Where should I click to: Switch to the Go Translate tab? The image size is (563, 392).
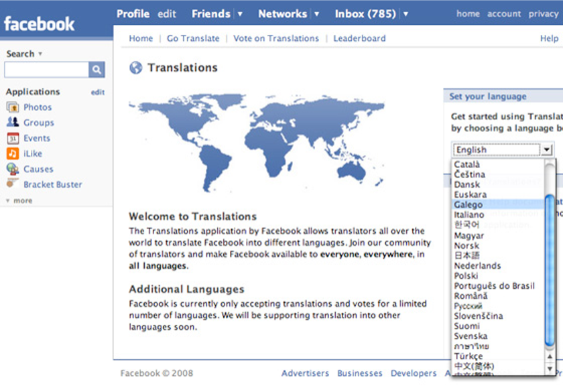[193, 38]
